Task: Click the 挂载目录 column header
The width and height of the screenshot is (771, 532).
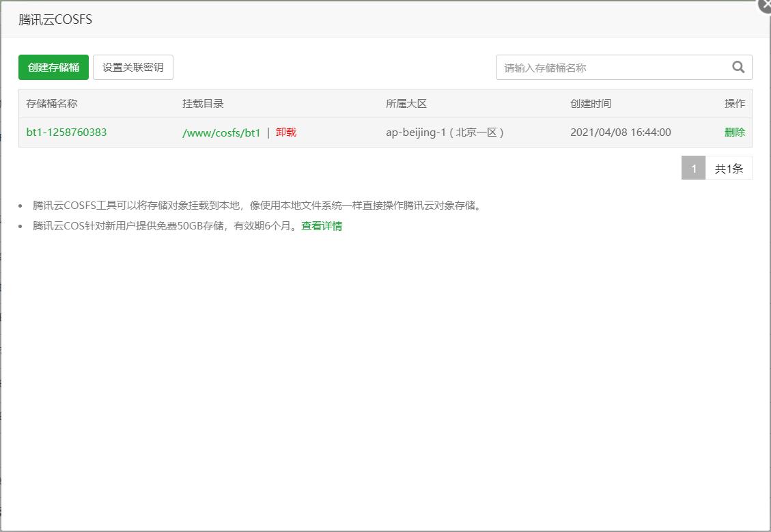Action: tap(203, 104)
